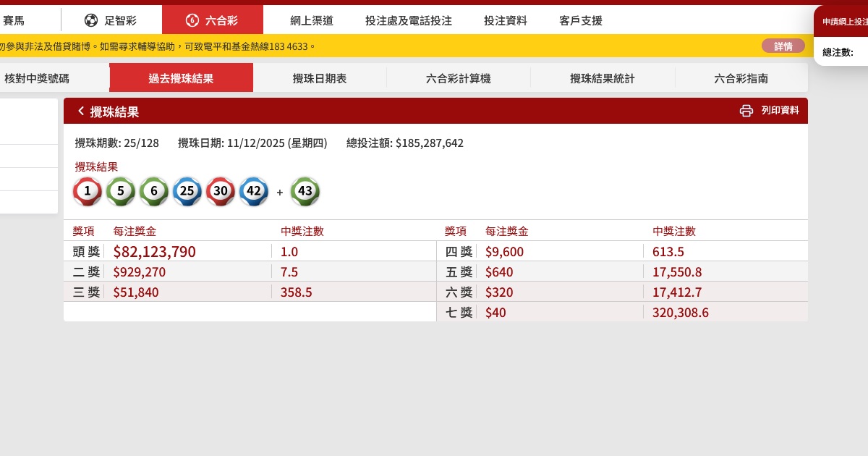Click the football icon beside 足智彩
The width and height of the screenshot is (868, 456).
pos(91,20)
